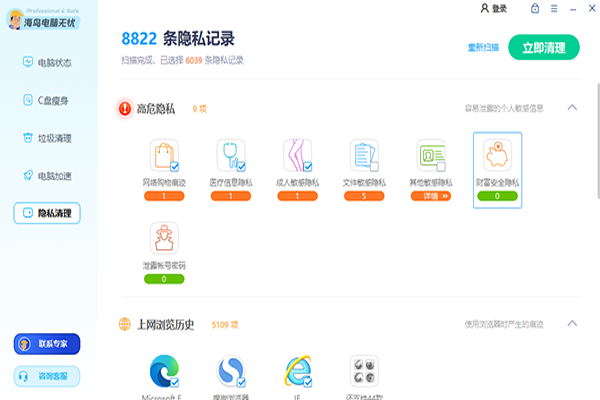Go to the 垃圾清理 tab
This screenshot has width=600, height=400.
point(46,138)
